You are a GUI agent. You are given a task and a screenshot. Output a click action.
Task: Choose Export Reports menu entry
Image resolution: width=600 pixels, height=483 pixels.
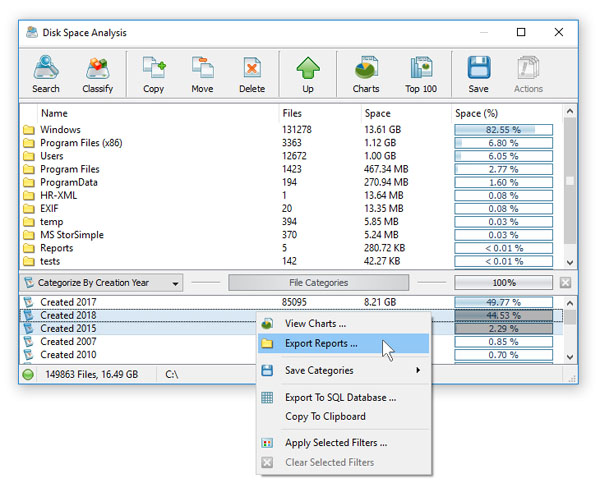pos(344,343)
